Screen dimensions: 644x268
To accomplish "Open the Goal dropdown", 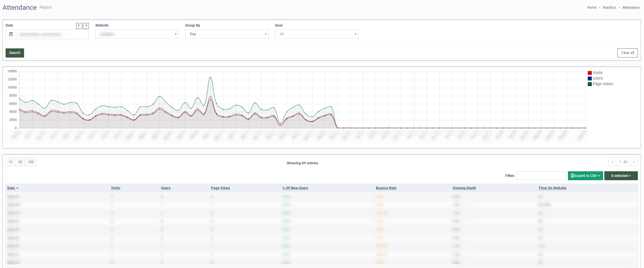I will coord(316,34).
